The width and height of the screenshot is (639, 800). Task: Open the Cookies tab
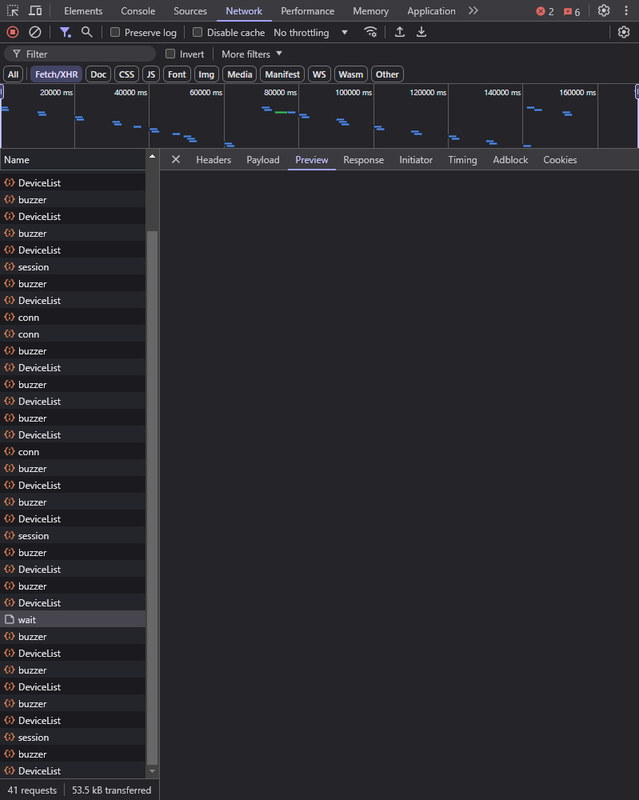(x=560, y=160)
